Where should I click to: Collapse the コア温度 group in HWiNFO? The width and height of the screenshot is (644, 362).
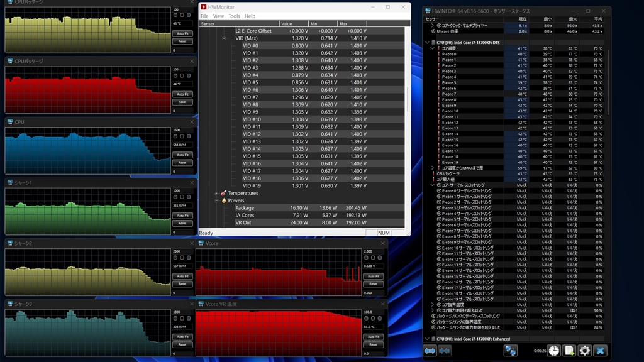coord(432,48)
